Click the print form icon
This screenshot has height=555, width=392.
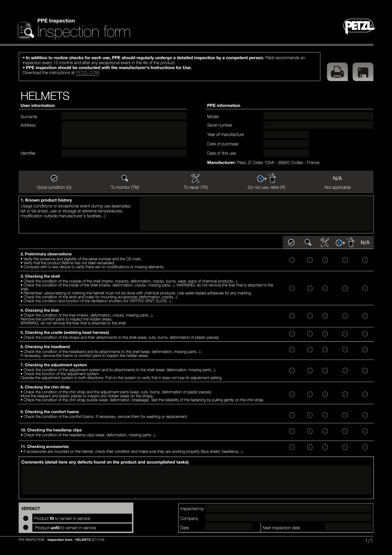[337, 72]
